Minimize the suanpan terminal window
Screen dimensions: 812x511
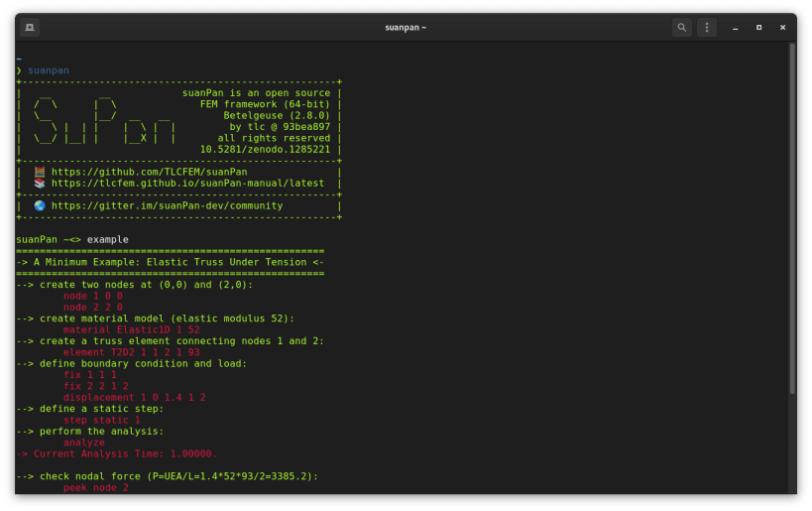coord(735,28)
